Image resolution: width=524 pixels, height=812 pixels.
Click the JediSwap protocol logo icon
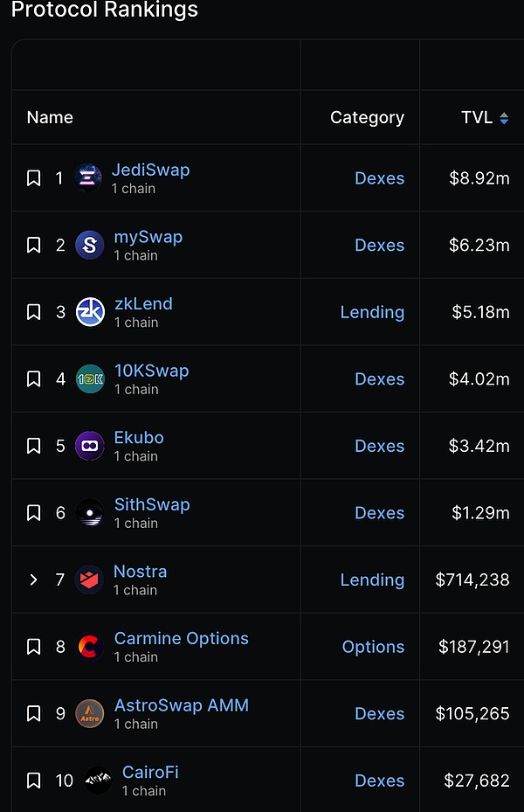(88, 178)
